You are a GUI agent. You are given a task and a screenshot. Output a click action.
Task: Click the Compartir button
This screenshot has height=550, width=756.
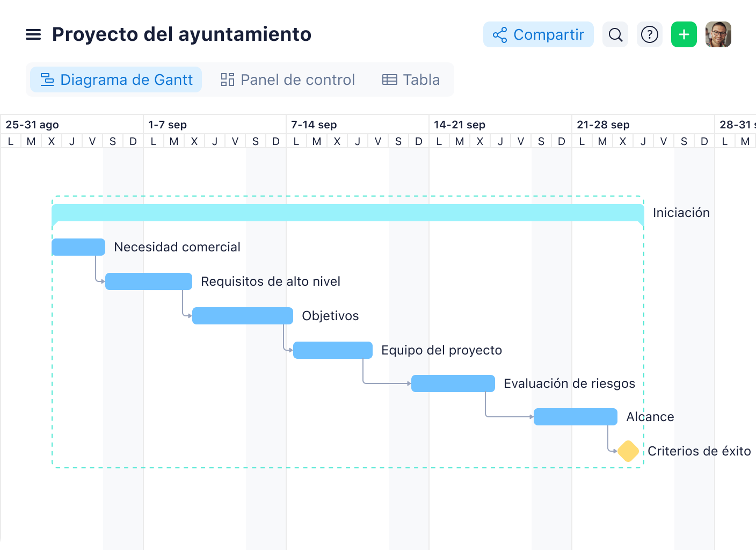point(539,34)
